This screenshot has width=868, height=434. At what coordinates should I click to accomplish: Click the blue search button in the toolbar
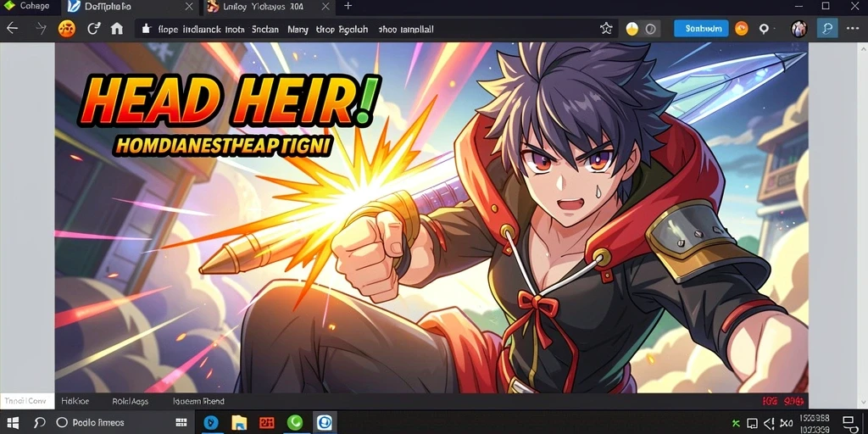[x=827, y=29]
